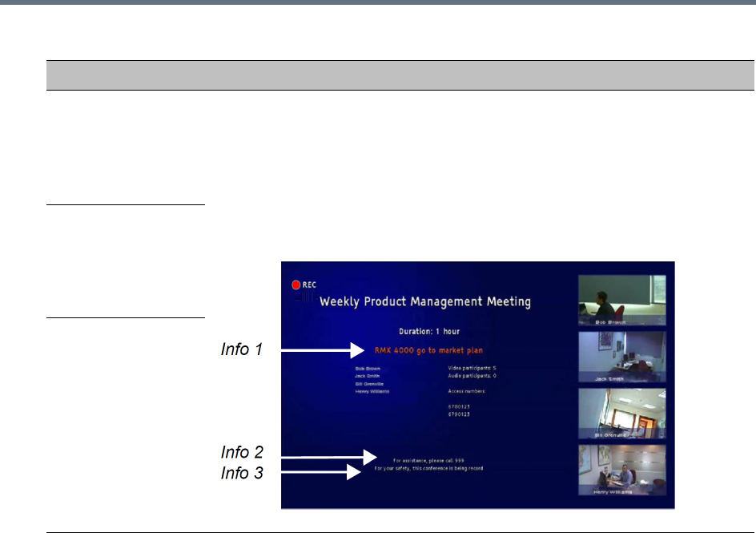Open Bob Brown's video thumbnail
The width and height of the screenshot is (756, 533).
coord(622,301)
